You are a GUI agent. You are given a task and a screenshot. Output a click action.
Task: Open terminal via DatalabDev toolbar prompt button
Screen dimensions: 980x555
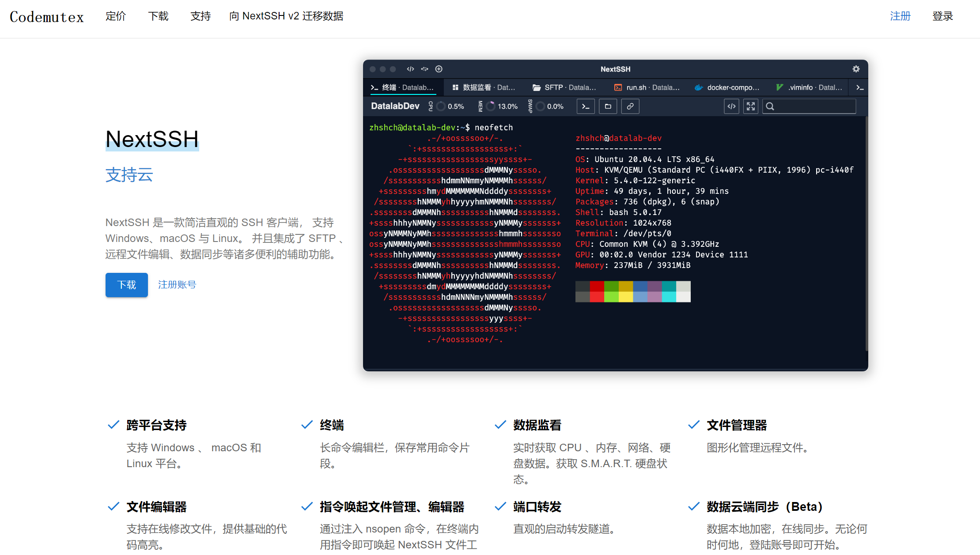586,106
